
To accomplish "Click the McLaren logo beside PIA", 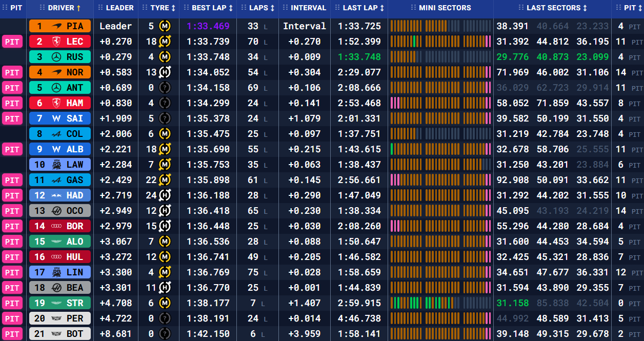I will click(x=56, y=26).
